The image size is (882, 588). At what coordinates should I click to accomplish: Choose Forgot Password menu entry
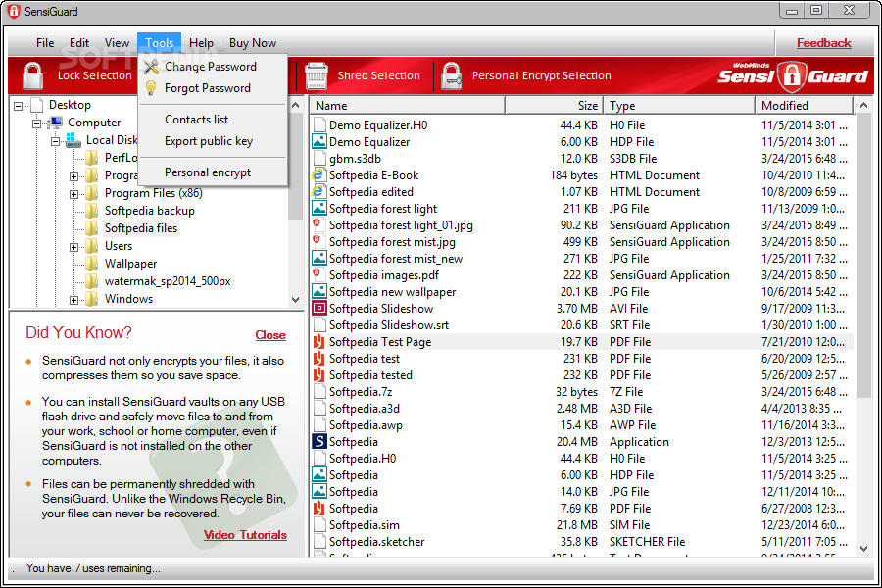point(214,88)
